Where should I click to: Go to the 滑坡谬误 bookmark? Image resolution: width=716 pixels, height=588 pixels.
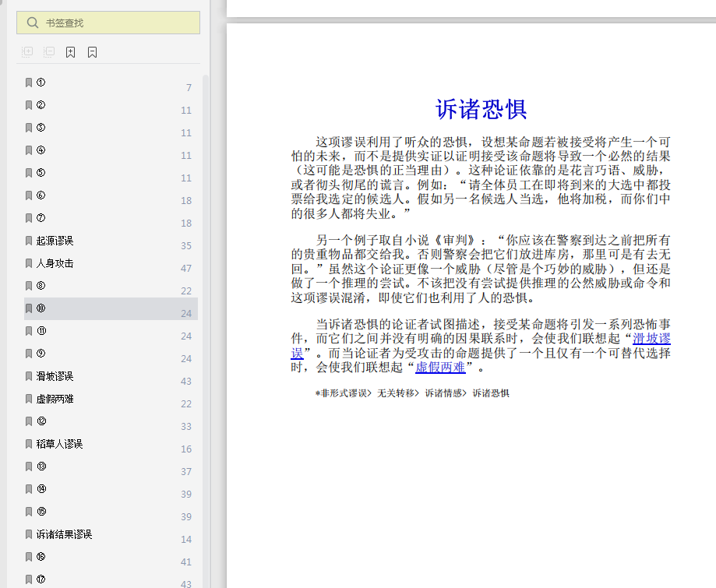point(111,377)
